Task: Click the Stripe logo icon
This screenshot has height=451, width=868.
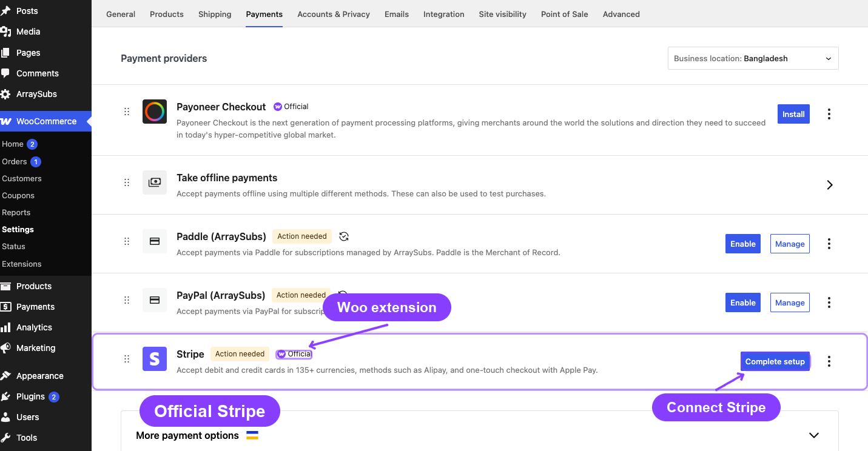Action: (x=155, y=359)
